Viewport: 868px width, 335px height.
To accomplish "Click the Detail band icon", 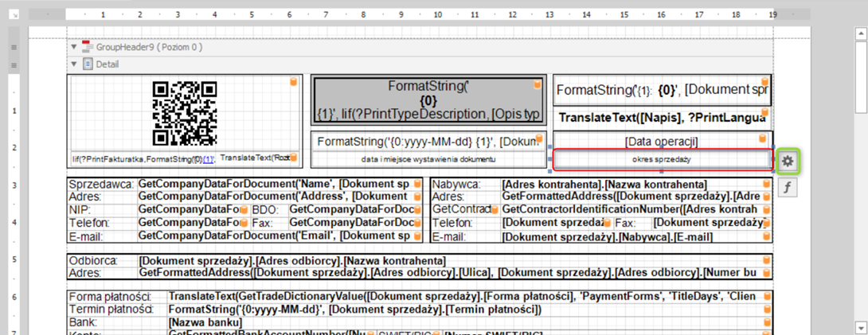I will (88, 64).
